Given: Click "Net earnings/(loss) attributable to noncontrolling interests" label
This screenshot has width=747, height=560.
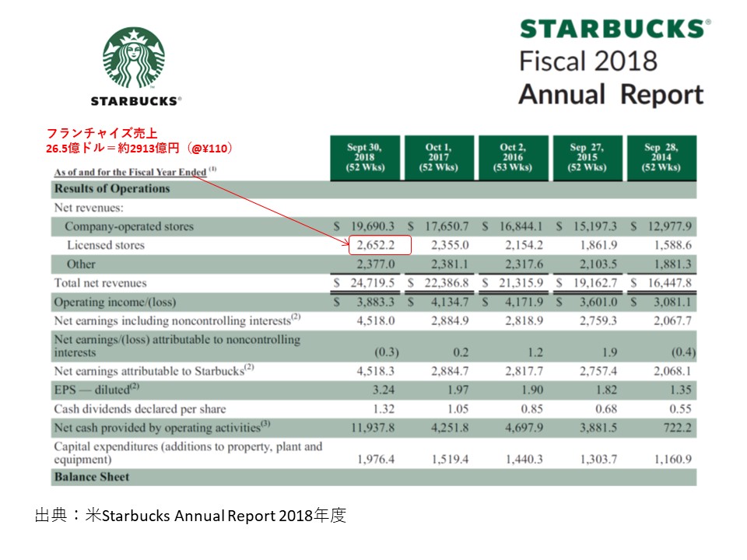Looking at the screenshot, I should (177, 345).
